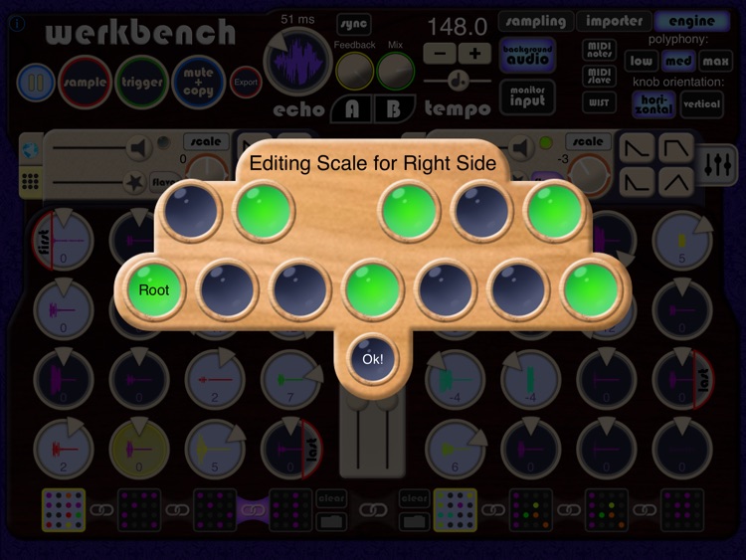Image resolution: width=746 pixels, height=560 pixels.
Task: Confirm scale with Ok! button
Action: (372, 359)
